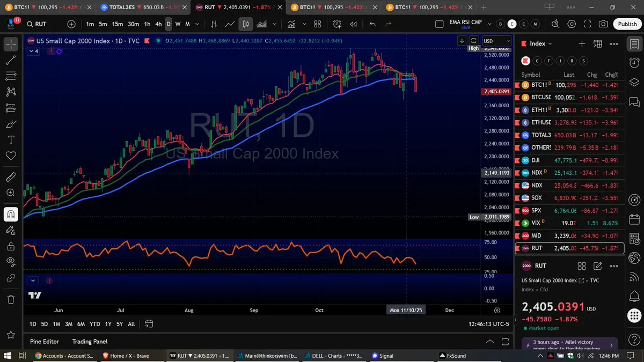Select the ruler measure tool
644x362 pixels.
coord(11,176)
